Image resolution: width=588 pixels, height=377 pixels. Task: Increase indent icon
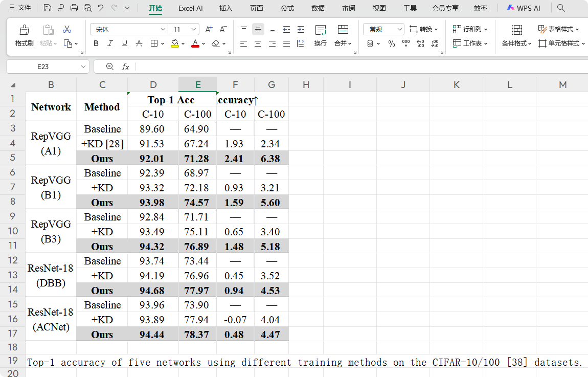301,29
